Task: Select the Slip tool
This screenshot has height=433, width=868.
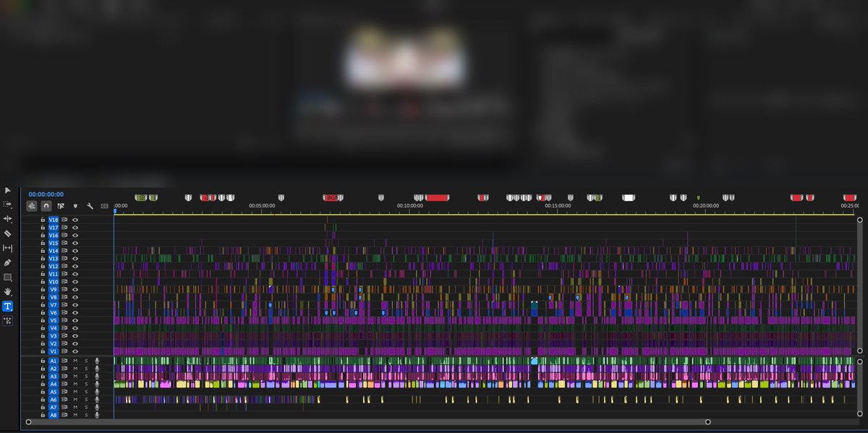Action: tap(8, 248)
